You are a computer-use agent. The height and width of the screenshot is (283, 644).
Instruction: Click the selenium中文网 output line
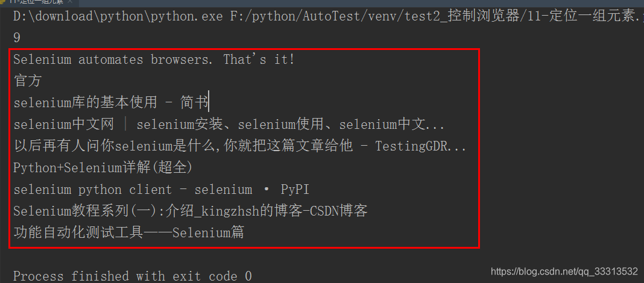[229, 124]
